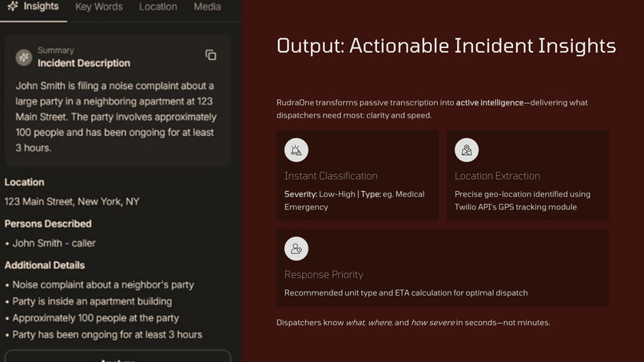
Task: Click the Location Extraction card title
Action: click(497, 176)
